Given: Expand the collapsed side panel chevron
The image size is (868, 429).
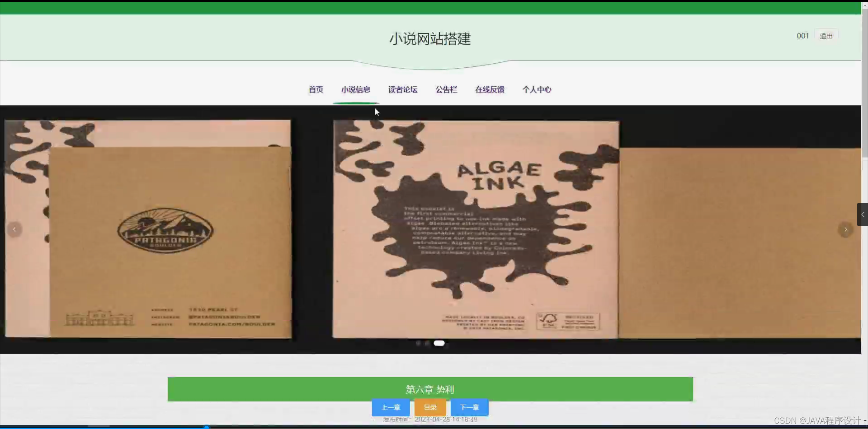Looking at the screenshot, I should point(863,214).
